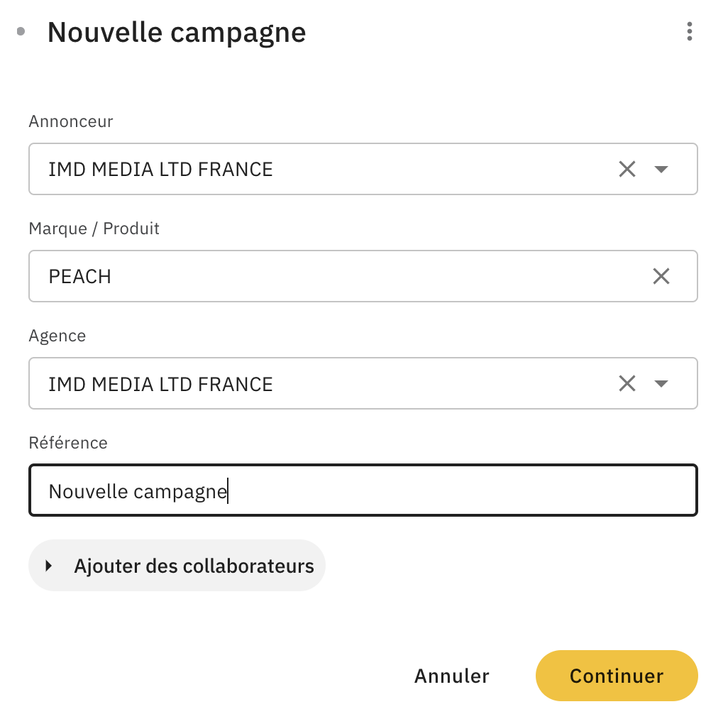This screenshot has height=714, width=728.
Task: Click inside the Marque / Produit field
Action: 284,276
